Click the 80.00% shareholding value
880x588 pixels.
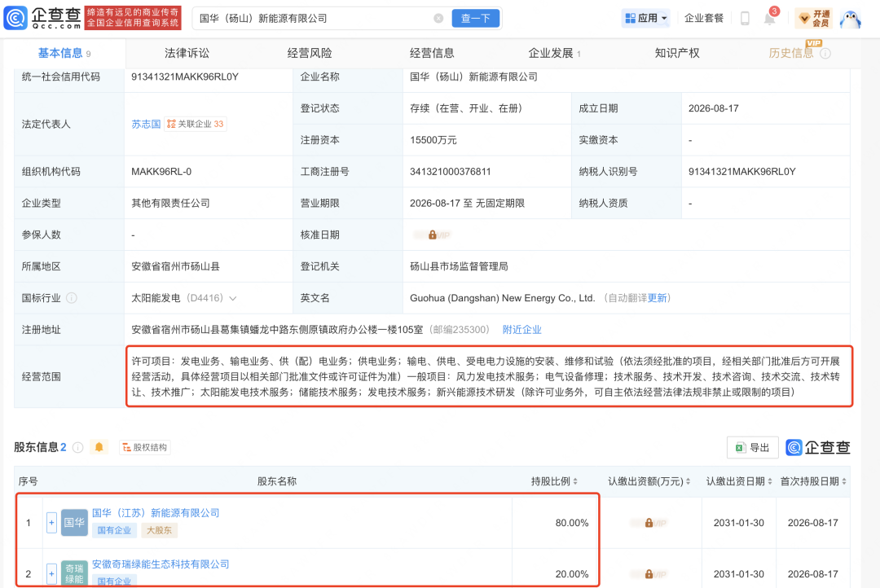572,523
